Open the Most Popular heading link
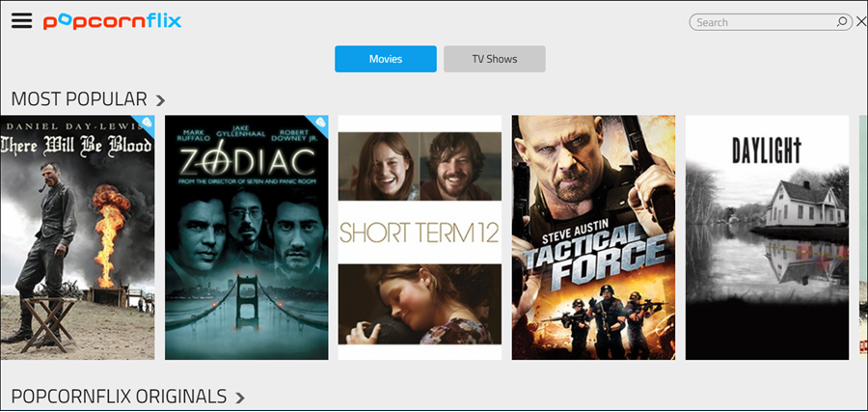Viewport: 868px width, 412px height. [79, 99]
